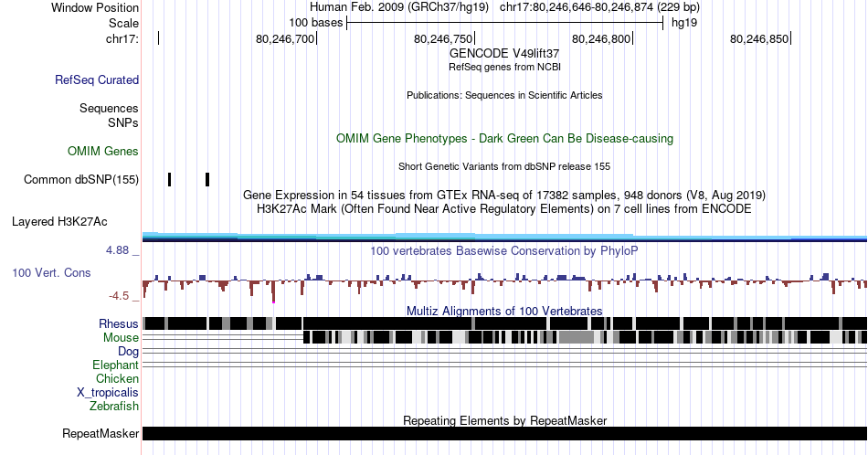Click the Layered H3K27Ac track label

tap(59, 221)
